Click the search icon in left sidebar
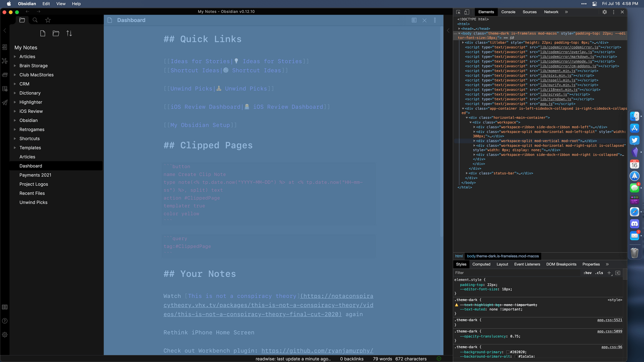 coord(35,19)
